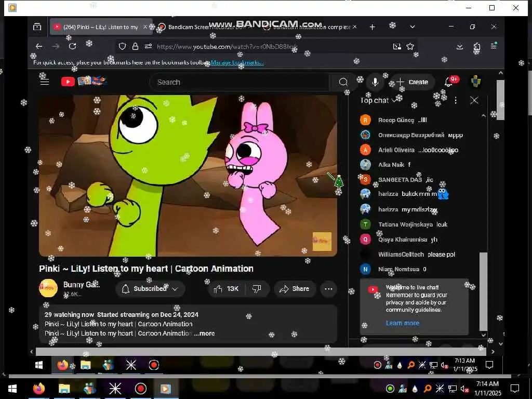Click the harizza bukck mm message

click(417, 194)
